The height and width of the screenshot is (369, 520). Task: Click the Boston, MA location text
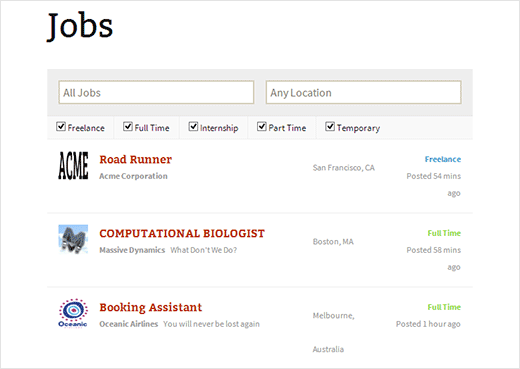click(x=333, y=242)
